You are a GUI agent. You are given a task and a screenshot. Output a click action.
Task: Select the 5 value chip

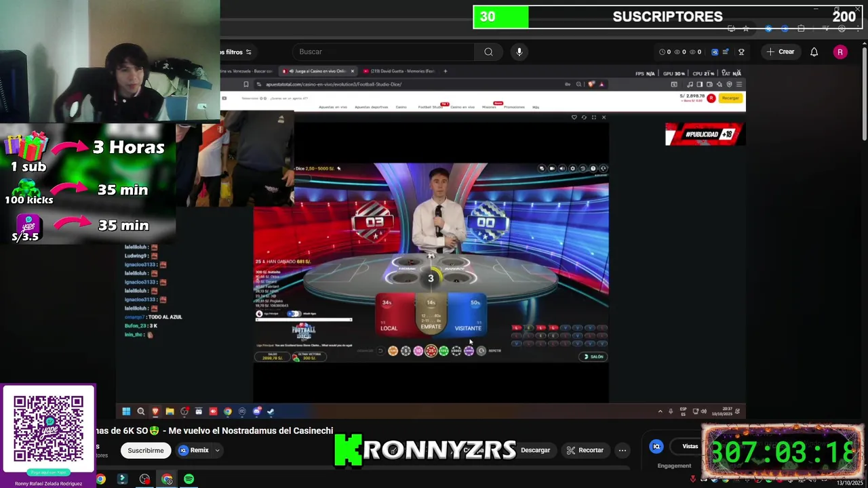(x=406, y=350)
